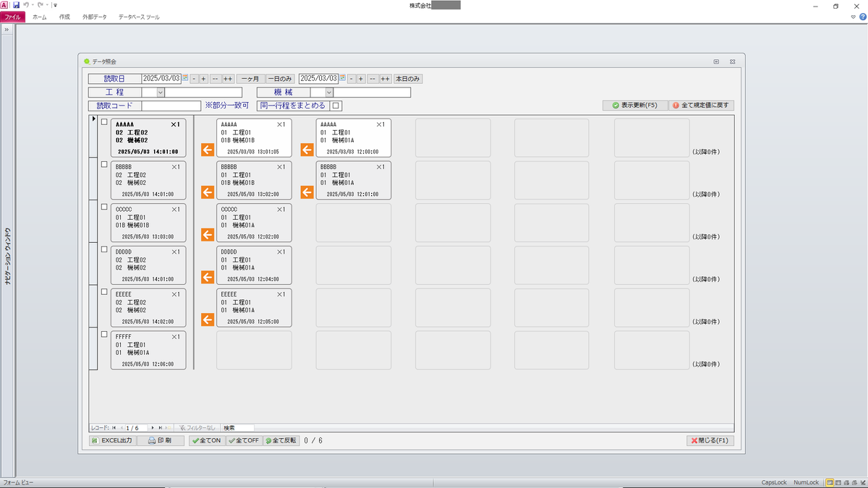Viewport: 868px width, 488px height.
Task: Click the 印刷 button
Action: [161, 440]
